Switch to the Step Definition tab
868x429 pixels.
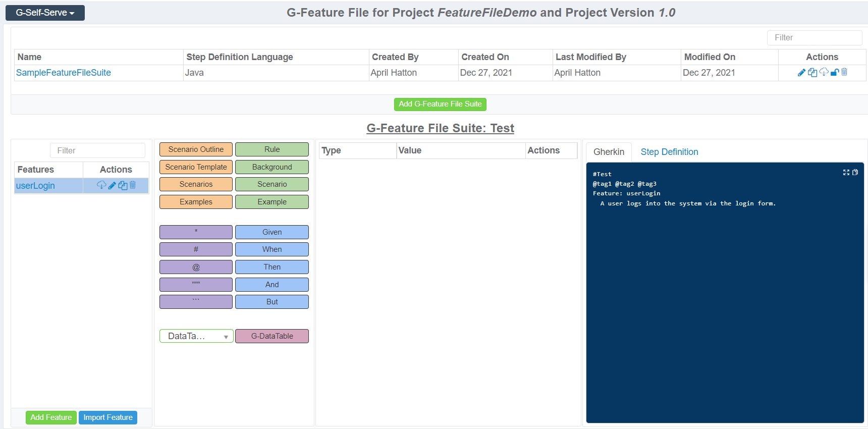coord(669,152)
